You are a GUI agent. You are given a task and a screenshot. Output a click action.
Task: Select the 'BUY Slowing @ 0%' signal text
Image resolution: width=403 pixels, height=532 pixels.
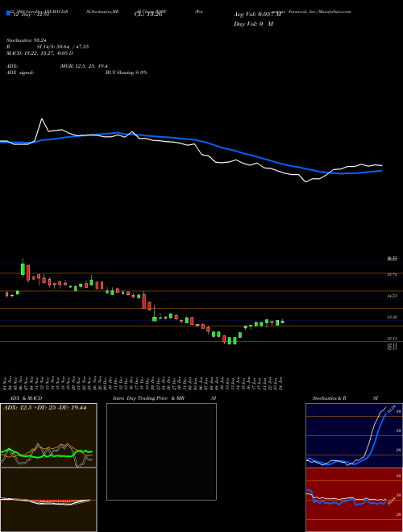point(127,73)
